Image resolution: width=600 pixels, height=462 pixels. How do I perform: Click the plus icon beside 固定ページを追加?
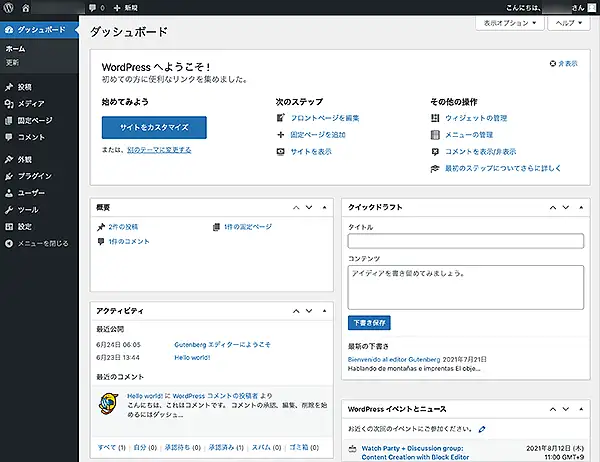tap(281, 135)
